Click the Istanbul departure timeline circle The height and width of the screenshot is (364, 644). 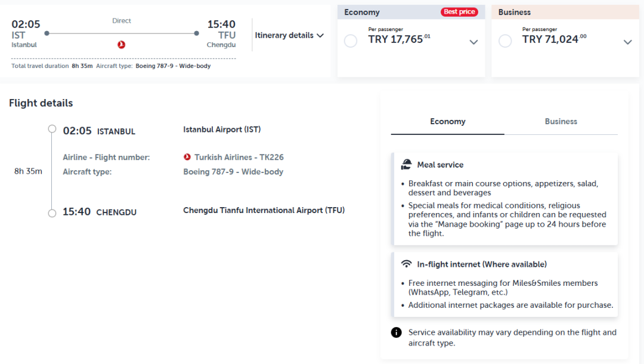tap(52, 129)
